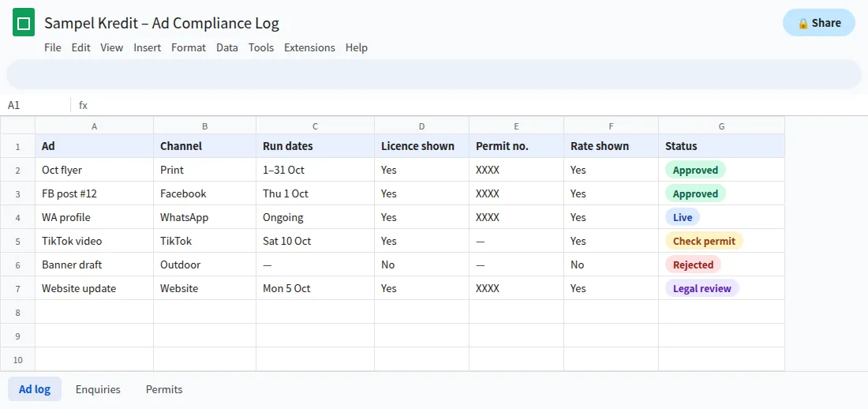Click the 'Mon 5 Oct' cell
The image size is (868, 409).
click(x=315, y=288)
